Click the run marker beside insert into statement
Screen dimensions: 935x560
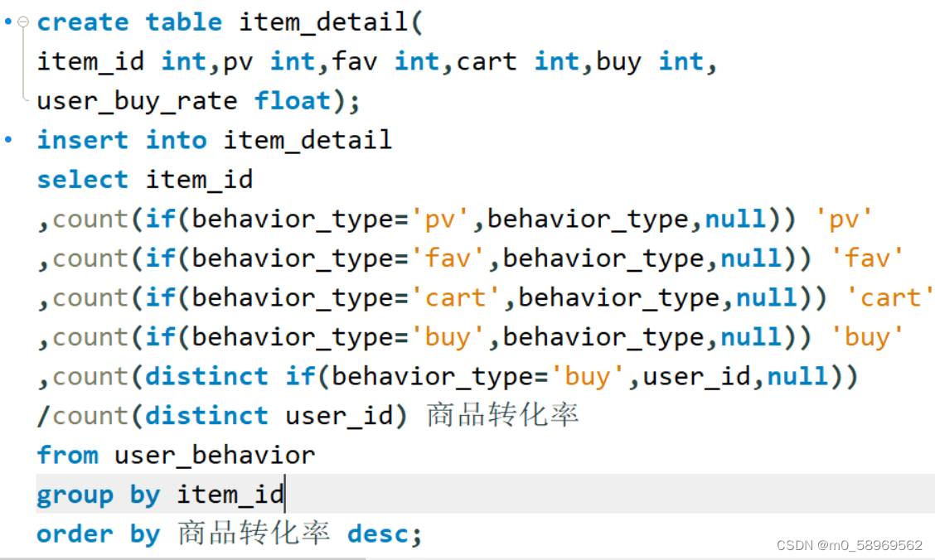7,139
